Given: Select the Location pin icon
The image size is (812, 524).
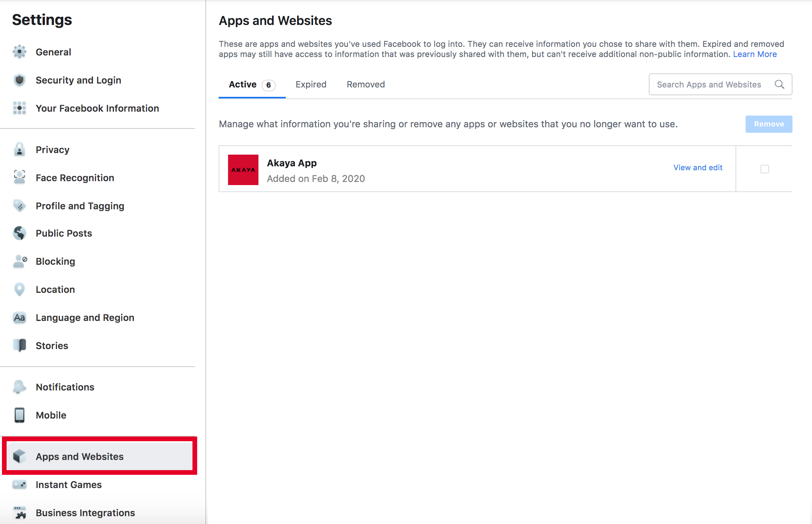Looking at the screenshot, I should [19, 289].
